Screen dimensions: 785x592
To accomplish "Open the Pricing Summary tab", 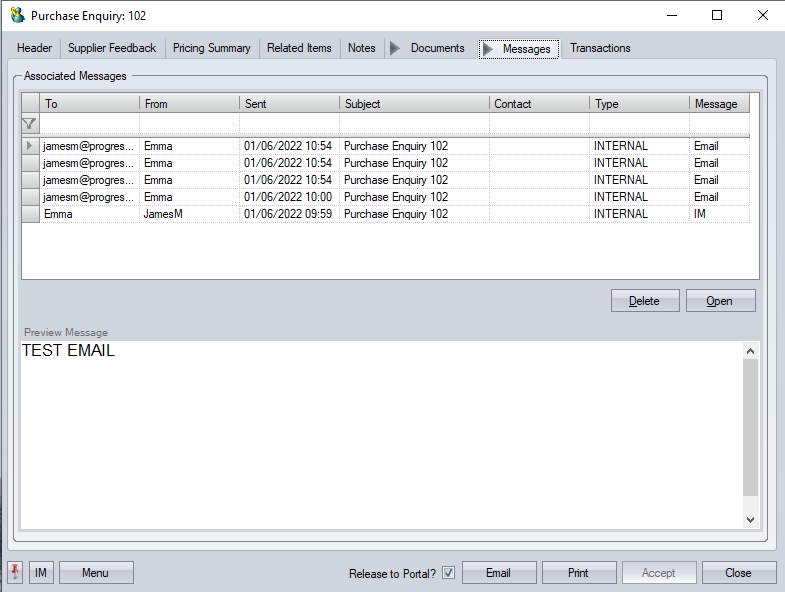I will click(211, 48).
